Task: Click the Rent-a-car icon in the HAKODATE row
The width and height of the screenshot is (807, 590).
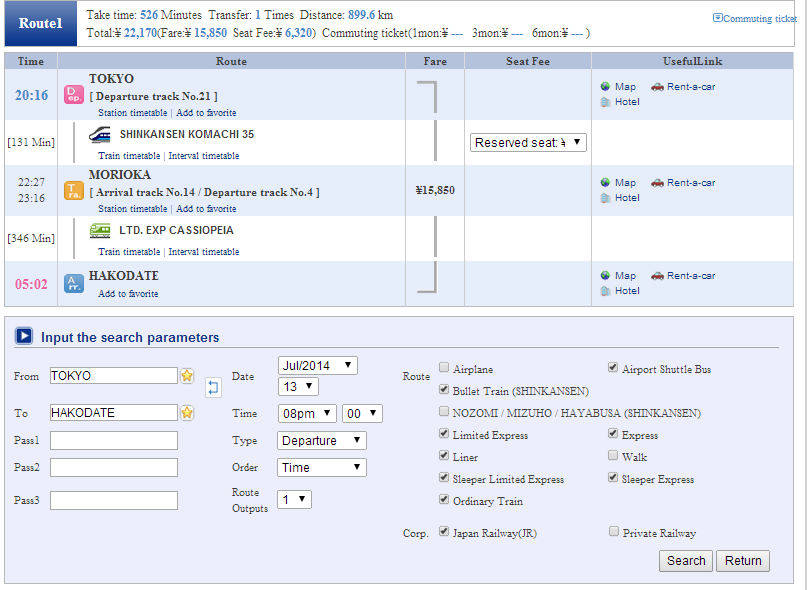Action: coord(657,275)
